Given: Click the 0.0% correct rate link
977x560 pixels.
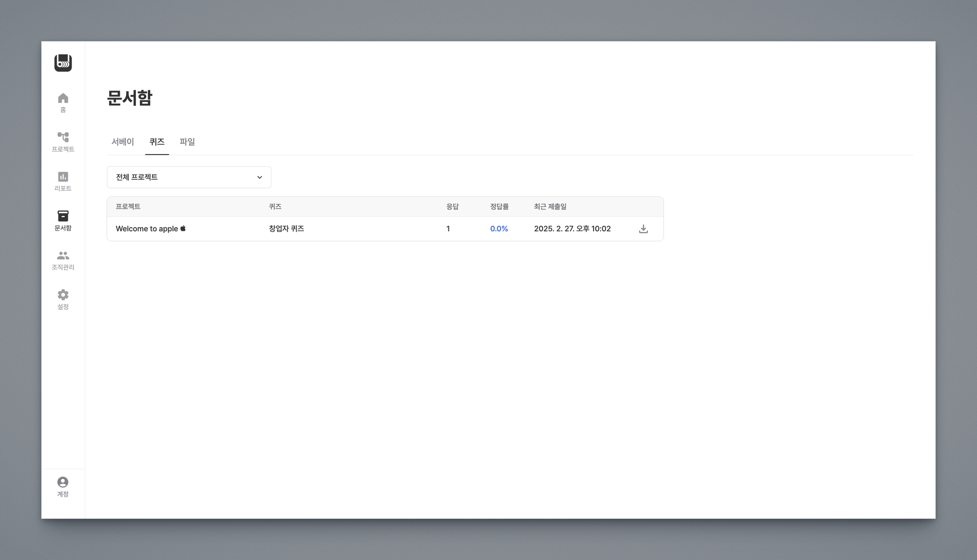Looking at the screenshot, I should [x=499, y=229].
